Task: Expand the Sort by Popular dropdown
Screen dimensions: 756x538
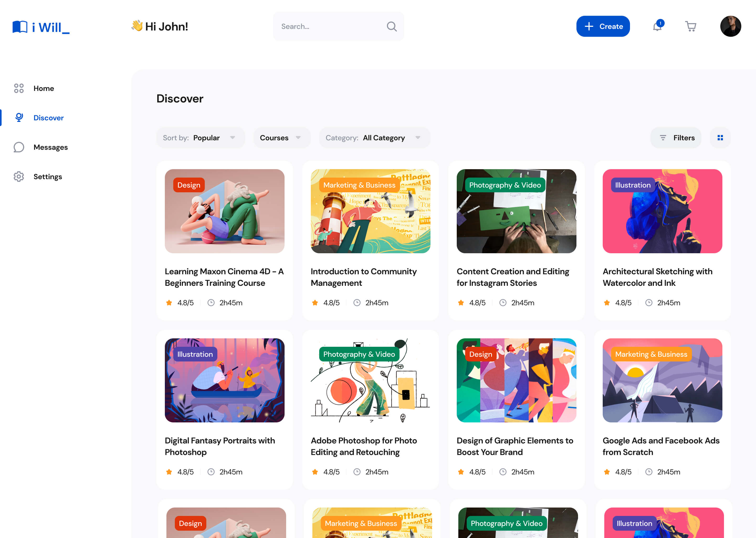Action: pos(201,138)
